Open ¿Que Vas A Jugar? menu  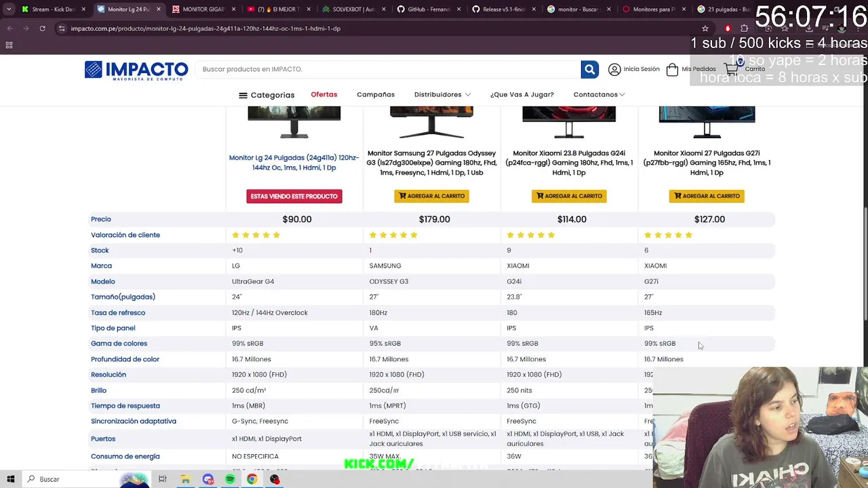[x=522, y=95]
